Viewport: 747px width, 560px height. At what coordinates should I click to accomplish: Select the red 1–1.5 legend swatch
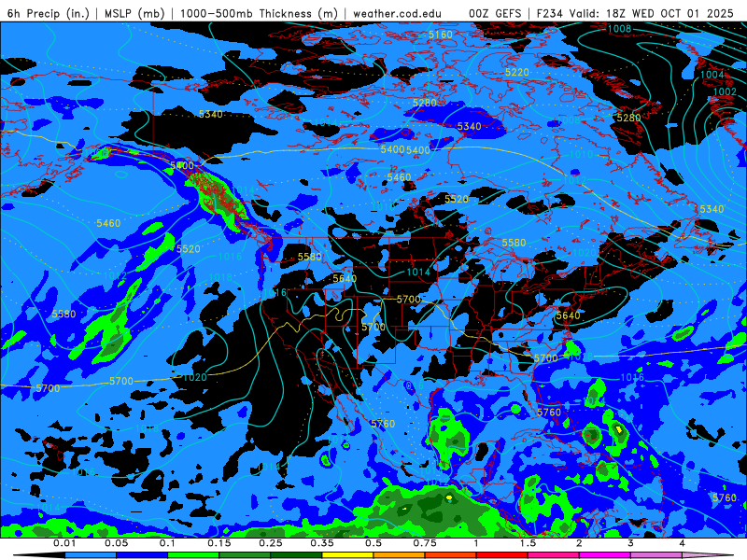click(x=501, y=555)
